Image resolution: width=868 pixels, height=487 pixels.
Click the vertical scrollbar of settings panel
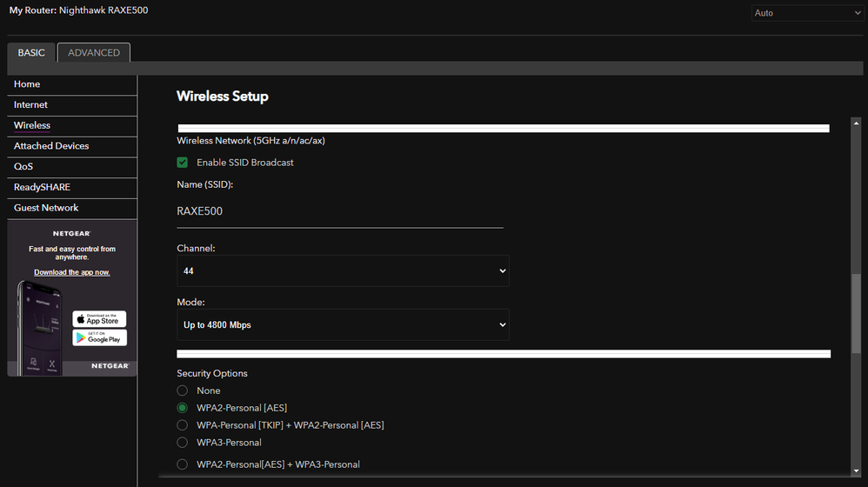pyautogui.click(x=856, y=313)
